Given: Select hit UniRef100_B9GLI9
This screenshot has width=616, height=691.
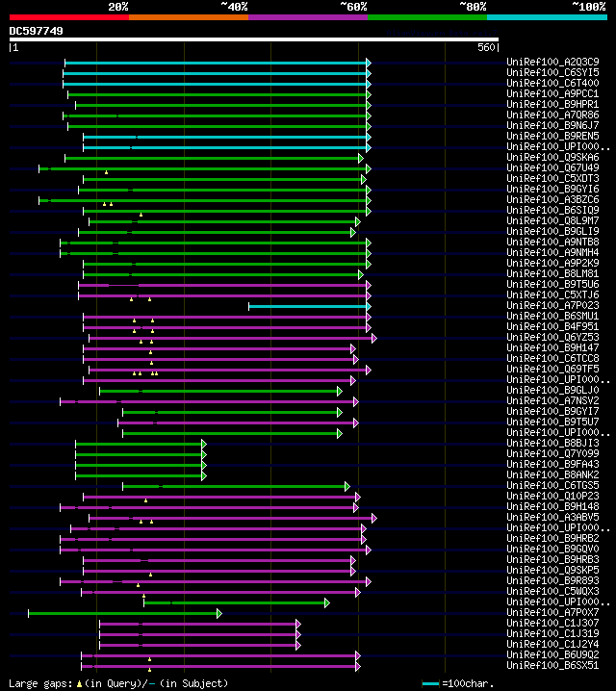Looking at the screenshot, I should (552, 231).
